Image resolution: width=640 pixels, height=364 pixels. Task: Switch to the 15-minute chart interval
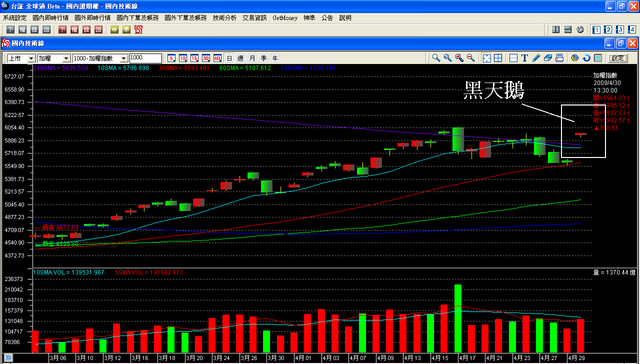[x=194, y=58]
